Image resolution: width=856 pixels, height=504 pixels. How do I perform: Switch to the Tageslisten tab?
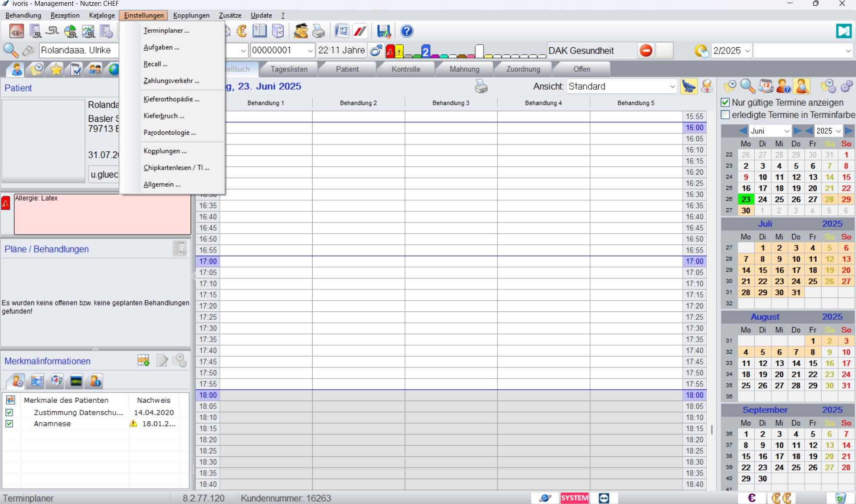(x=289, y=69)
